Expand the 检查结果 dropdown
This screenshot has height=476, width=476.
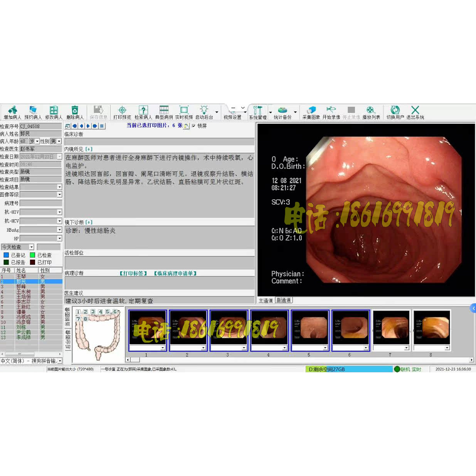(x=59, y=187)
